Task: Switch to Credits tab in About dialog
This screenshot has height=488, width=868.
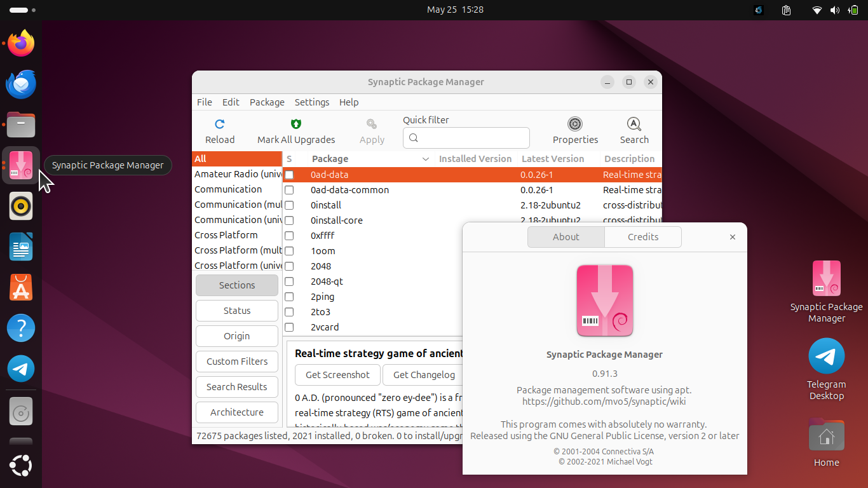Action: (643, 237)
